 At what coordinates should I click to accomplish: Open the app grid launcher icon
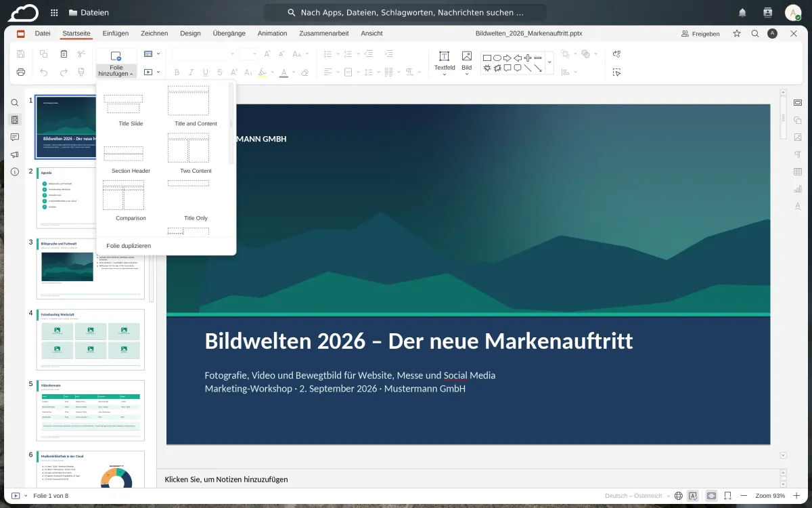pos(54,12)
